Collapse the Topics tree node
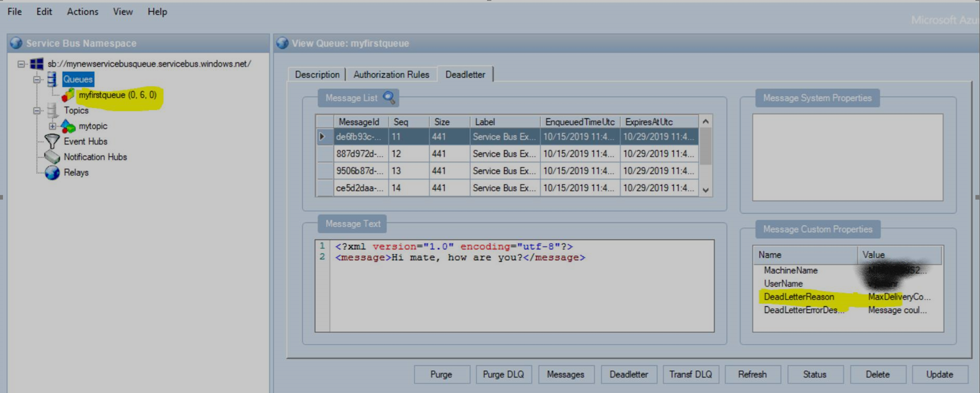This screenshot has height=393, width=980. 37,110
